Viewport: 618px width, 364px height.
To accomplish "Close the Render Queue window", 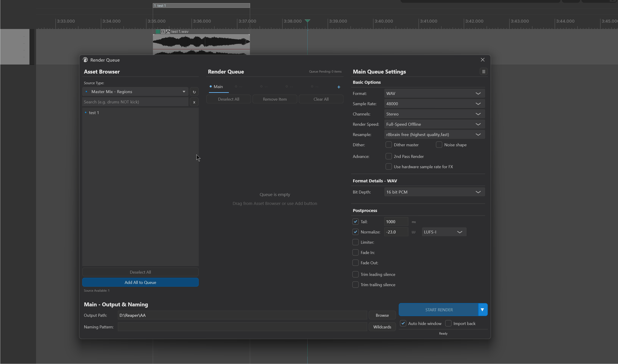I will [x=483, y=60].
